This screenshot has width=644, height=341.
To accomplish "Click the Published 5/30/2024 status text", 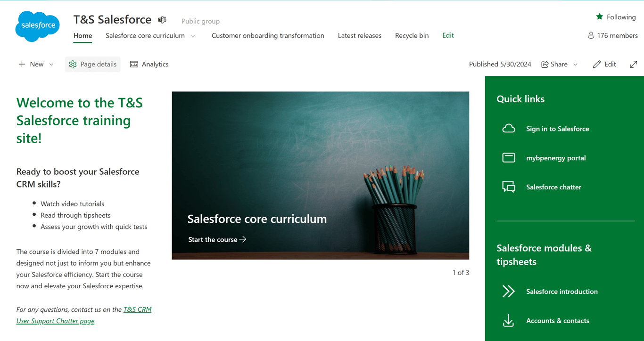I will pyautogui.click(x=500, y=64).
